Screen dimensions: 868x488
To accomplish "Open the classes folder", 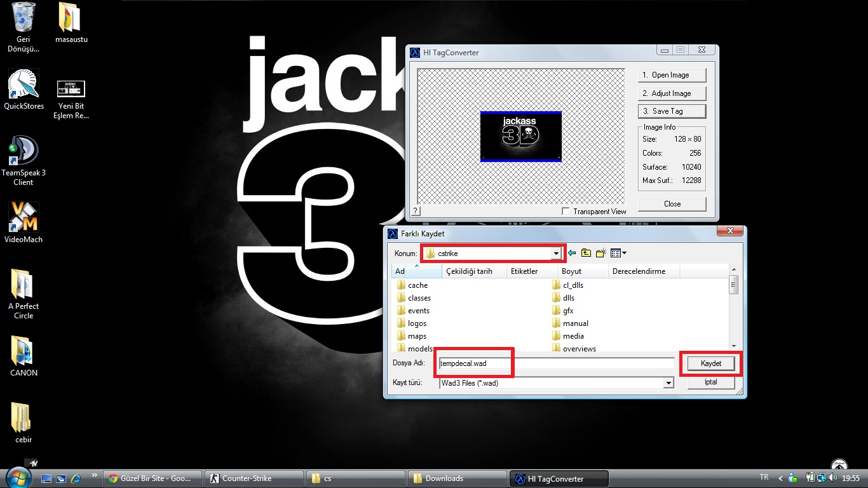I will (x=414, y=298).
